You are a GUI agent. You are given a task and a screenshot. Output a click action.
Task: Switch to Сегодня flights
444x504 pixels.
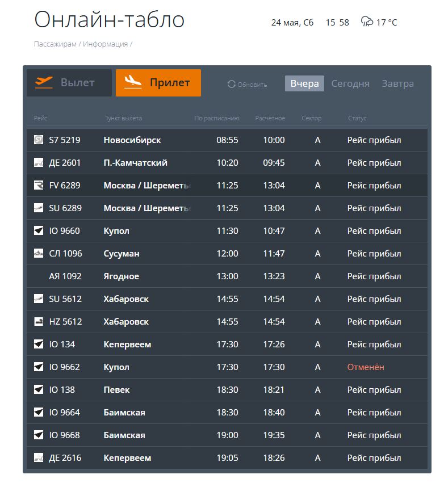click(350, 83)
